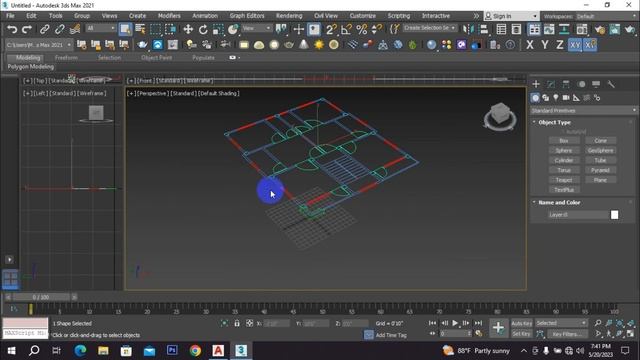640x360 pixels.
Task: Toggle Window/Crossing selection mode
Action: click(171, 29)
